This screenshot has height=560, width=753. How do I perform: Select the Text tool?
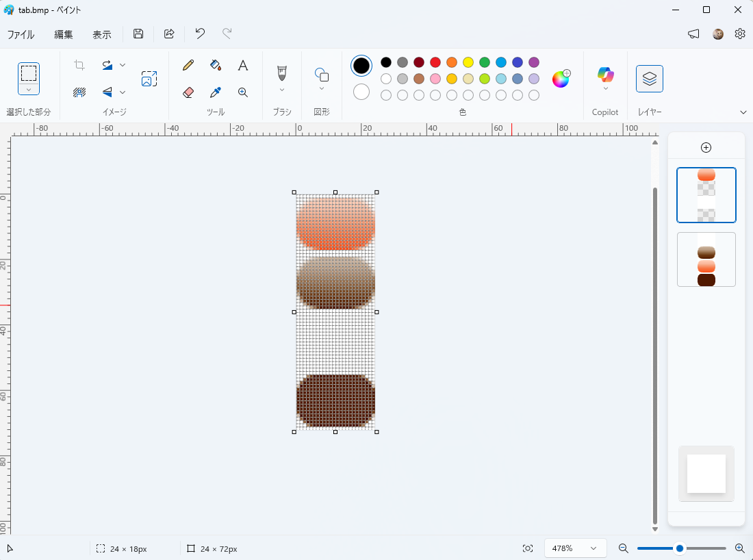[242, 66]
